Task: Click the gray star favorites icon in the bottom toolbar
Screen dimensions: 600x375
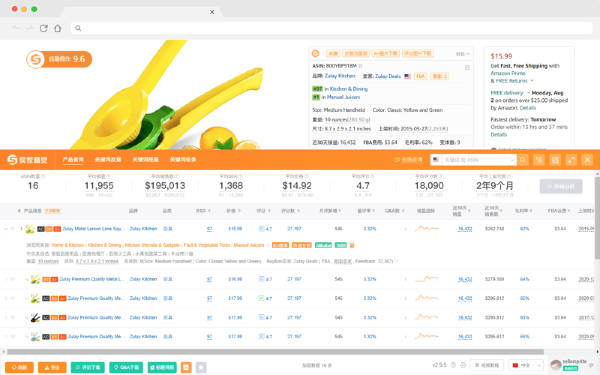Action: (x=201, y=367)
